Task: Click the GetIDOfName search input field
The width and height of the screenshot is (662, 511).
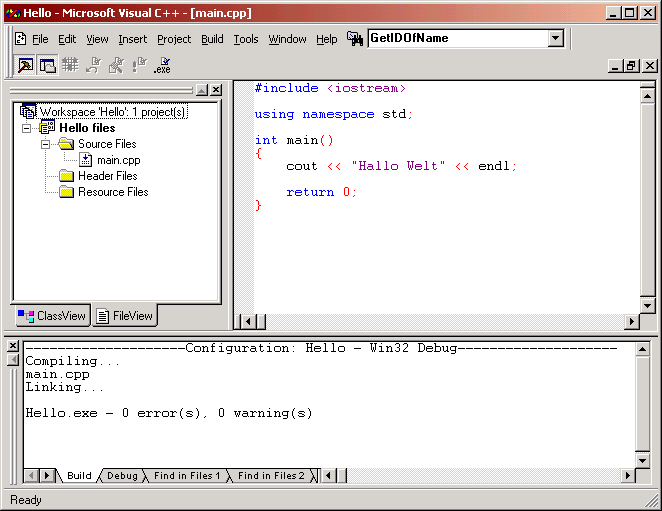Action: 459,38
